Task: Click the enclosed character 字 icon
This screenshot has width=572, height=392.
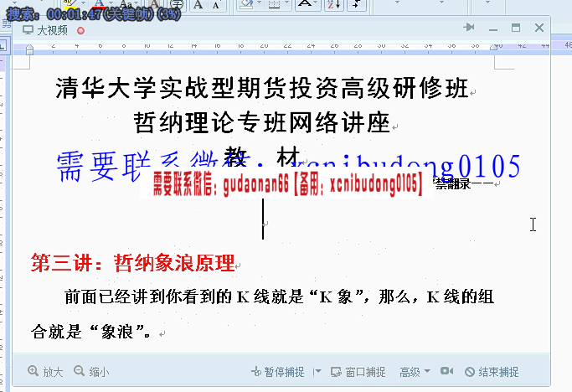Action: pos(177,4)
